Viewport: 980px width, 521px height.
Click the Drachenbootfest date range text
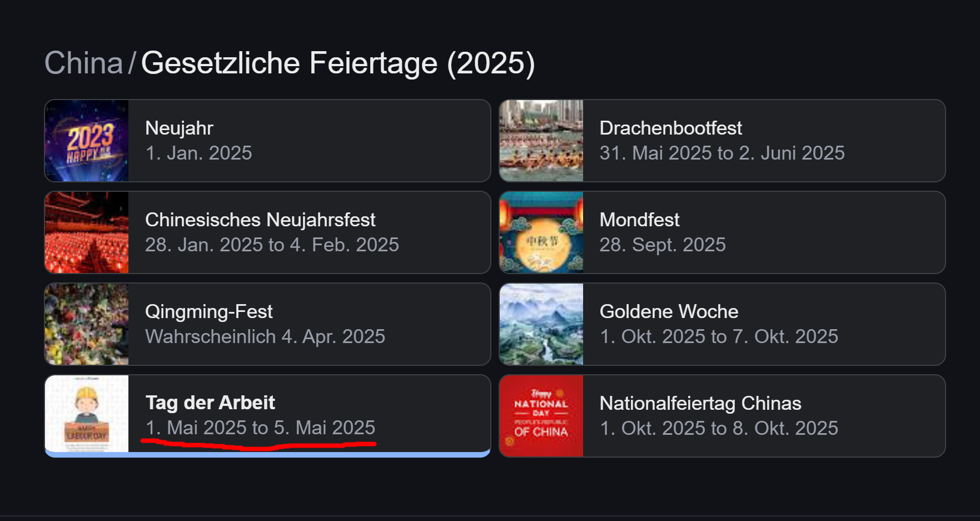(722, 153)
